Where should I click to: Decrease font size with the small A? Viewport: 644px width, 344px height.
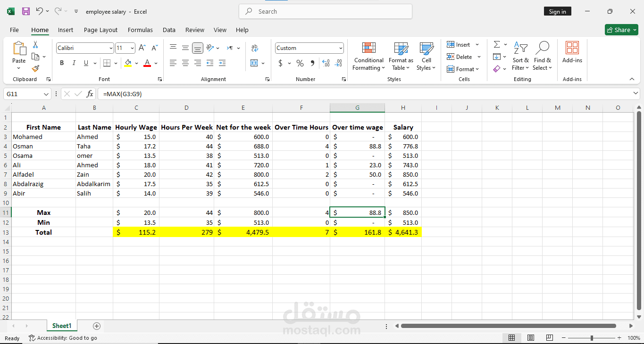(x=154, y=48)
